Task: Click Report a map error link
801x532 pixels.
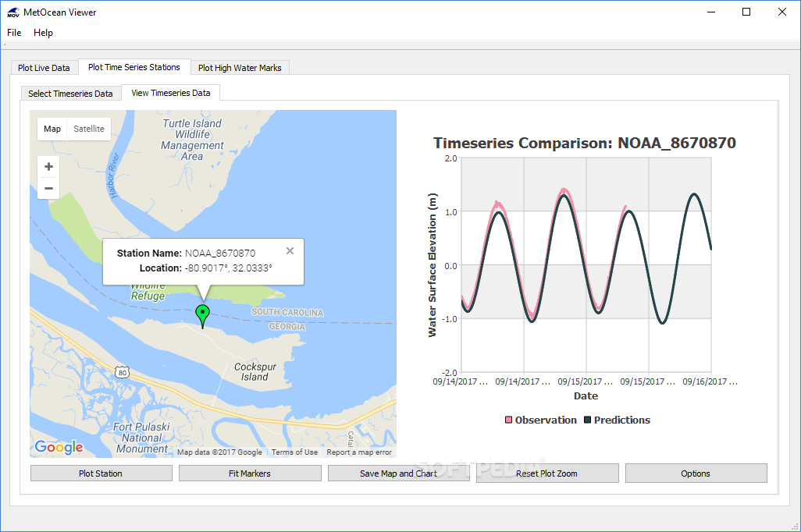Action: pyautogui.click(x=359, y=452)
